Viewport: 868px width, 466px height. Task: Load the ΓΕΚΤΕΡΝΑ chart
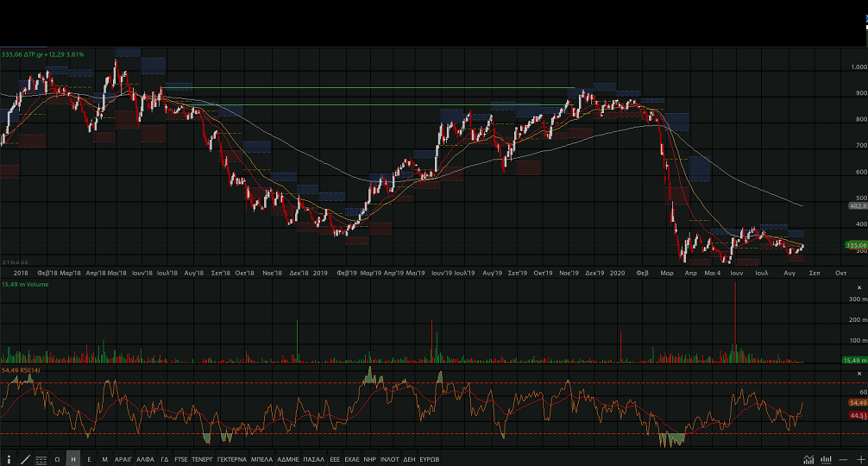point(232,459)
